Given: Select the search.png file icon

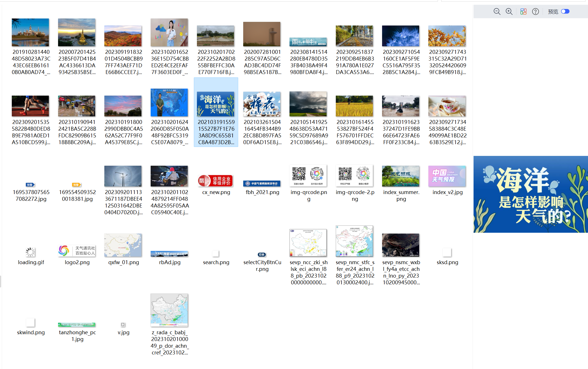Looking at the screenshot, I should tap(215, 253).
